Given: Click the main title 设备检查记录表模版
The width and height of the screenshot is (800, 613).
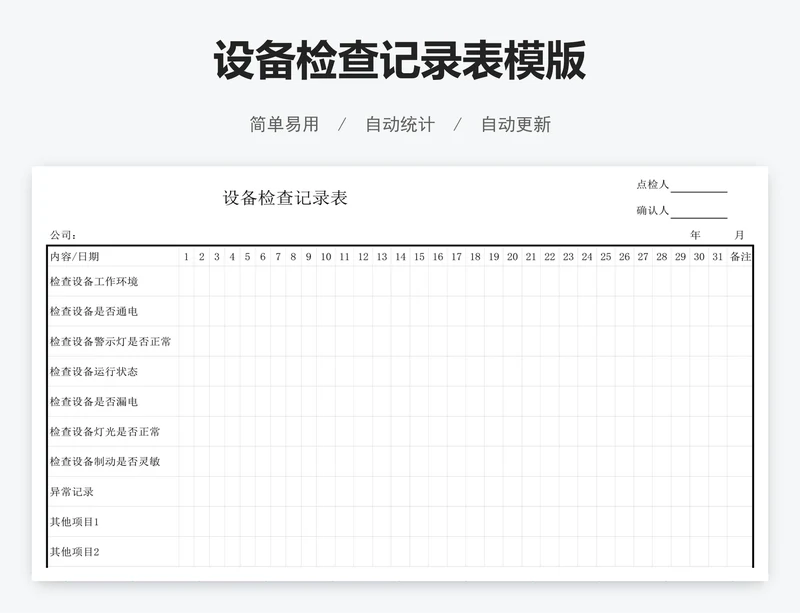Looking at the screenshot, I should coord(399,60).
